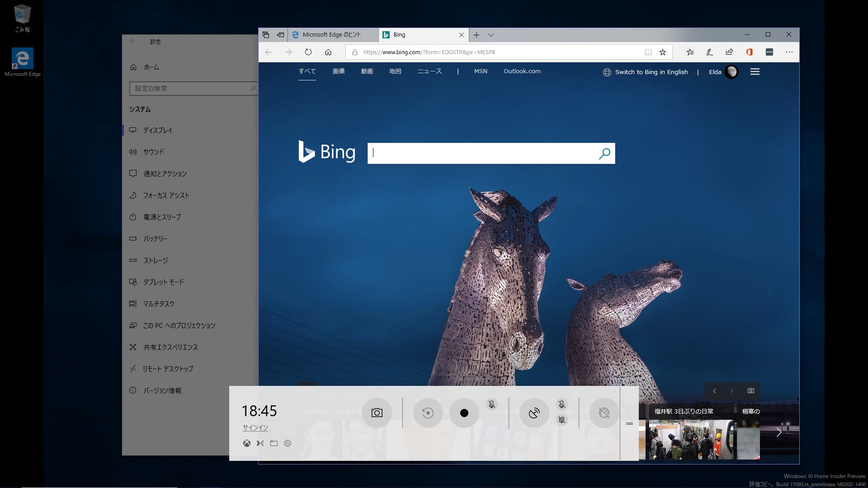Open Xbox app from Game bar
The image size is (868, 488).
[x=246, y=443]
